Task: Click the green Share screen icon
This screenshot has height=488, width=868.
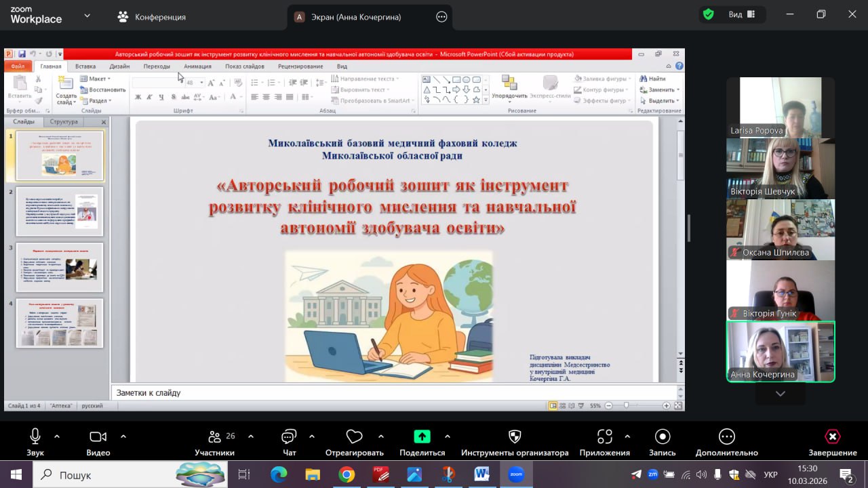Action: pos(422,437)
